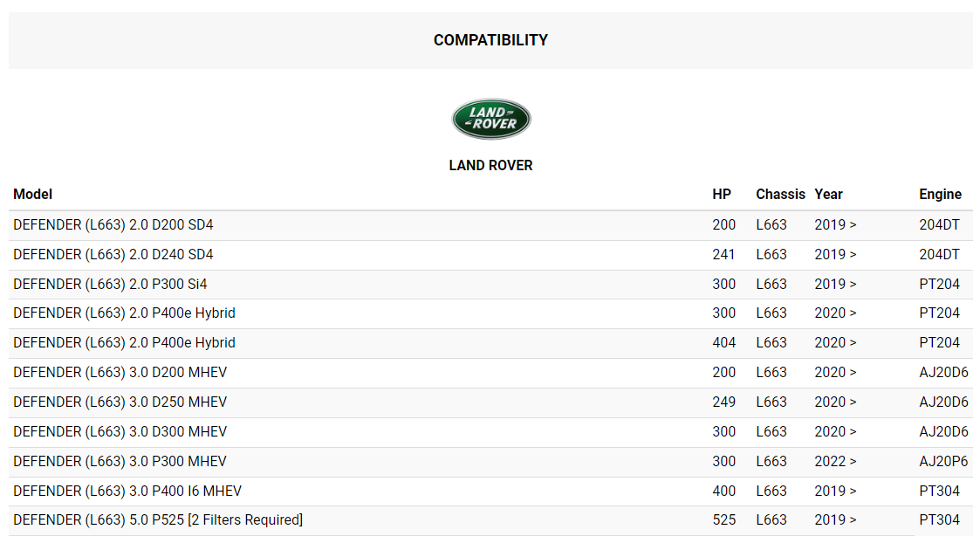980x557 pixels.
Task: Select the DEFENDER 2.0 P300 Si4 model
Action: (x=110, y=285)
